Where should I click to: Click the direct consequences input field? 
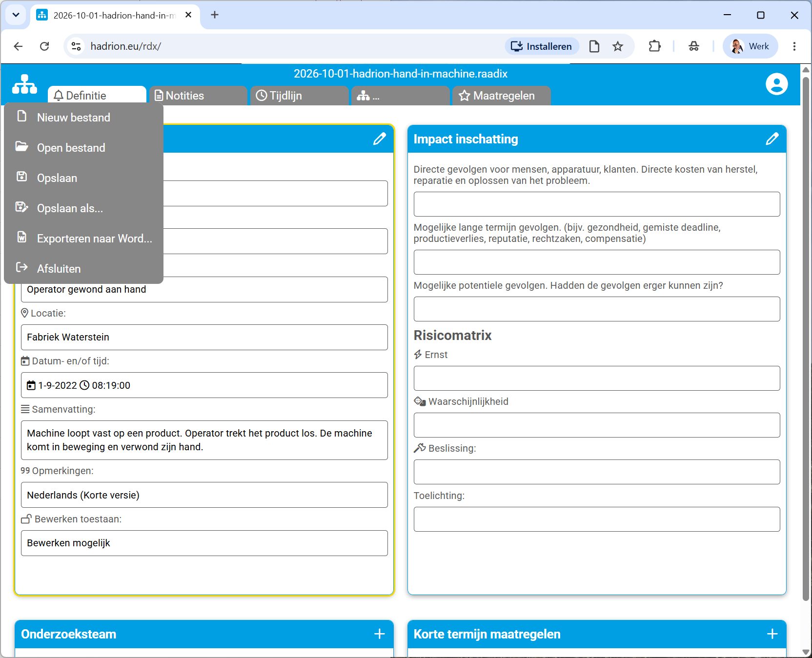pos(597,204)
